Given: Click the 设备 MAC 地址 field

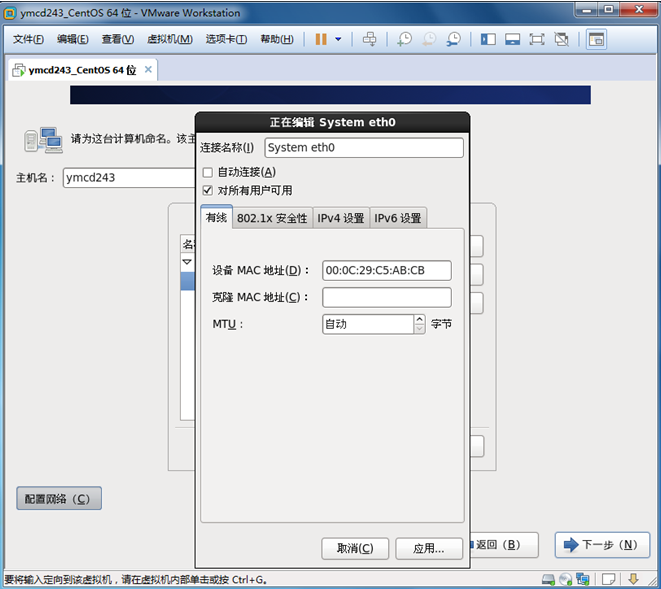Looking at the screenshot, I should click(387, 270).
